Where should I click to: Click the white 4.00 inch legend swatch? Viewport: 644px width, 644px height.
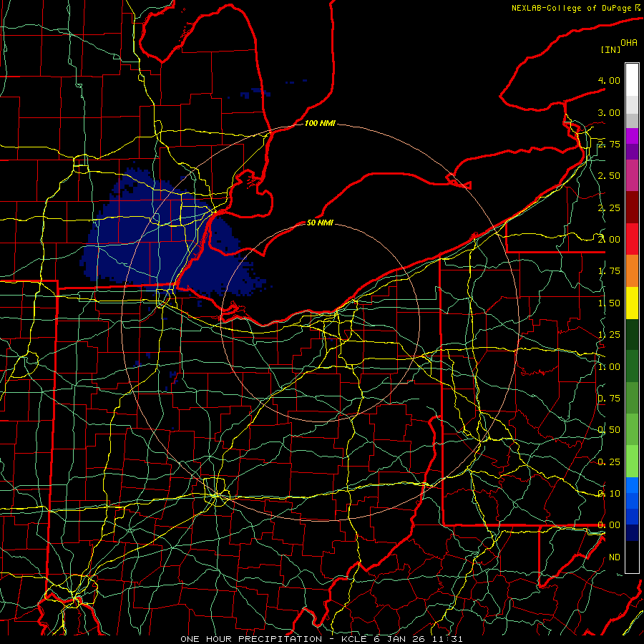pos(632,79)
